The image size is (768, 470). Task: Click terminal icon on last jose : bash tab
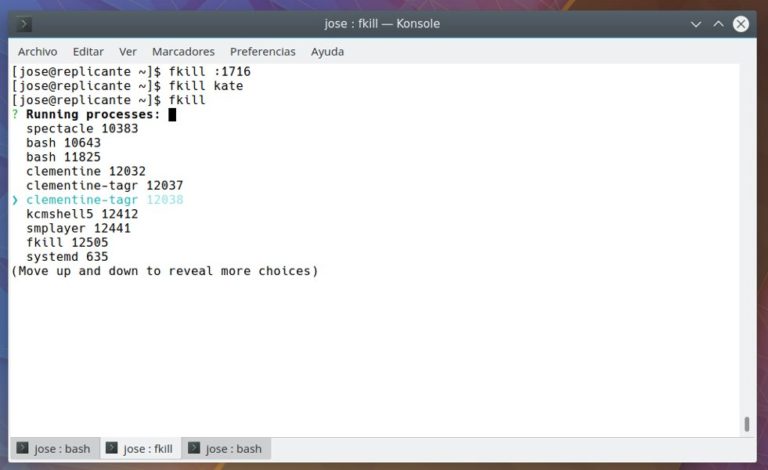point(194,448)
